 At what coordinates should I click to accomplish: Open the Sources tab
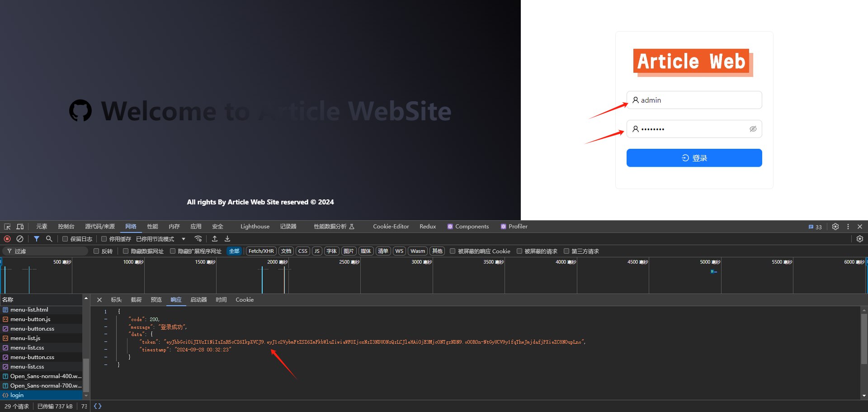(100, 227)
